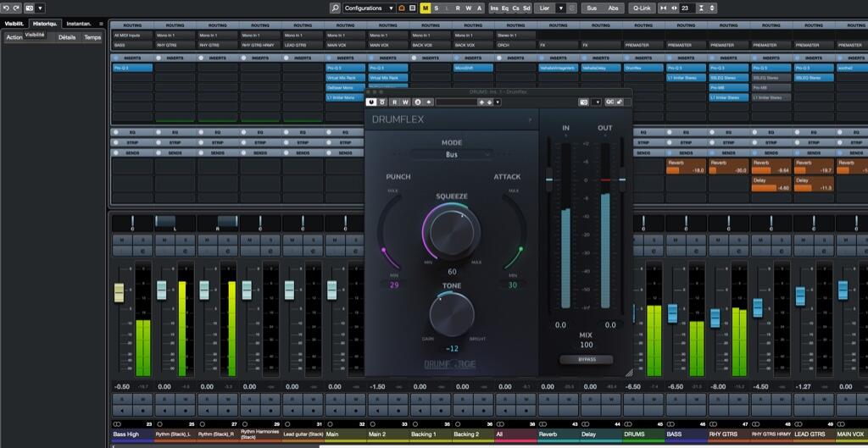Click global Read automation R button
868x448 pixels.
(457, 8)
